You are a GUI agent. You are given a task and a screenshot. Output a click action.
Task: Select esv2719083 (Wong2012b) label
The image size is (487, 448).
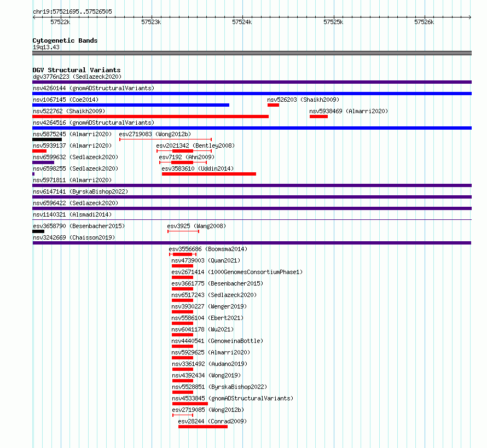pyautogui.click(x=155, y=134)
